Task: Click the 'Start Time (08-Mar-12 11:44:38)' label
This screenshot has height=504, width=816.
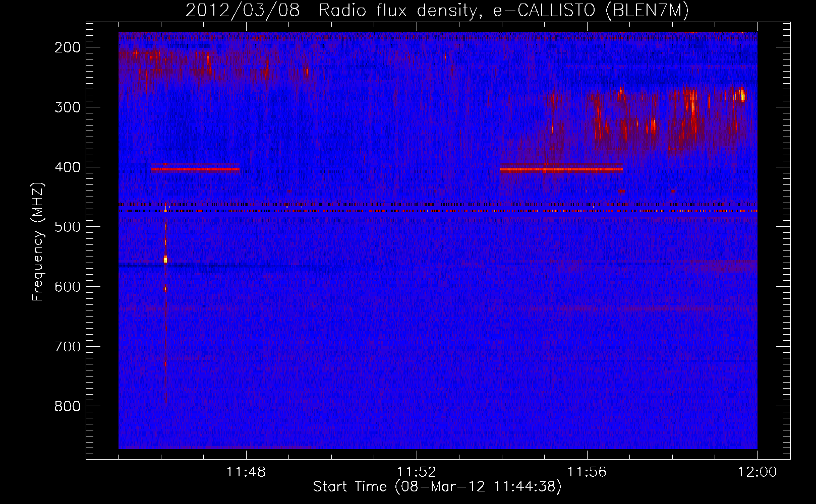Action: click(437, 487)
